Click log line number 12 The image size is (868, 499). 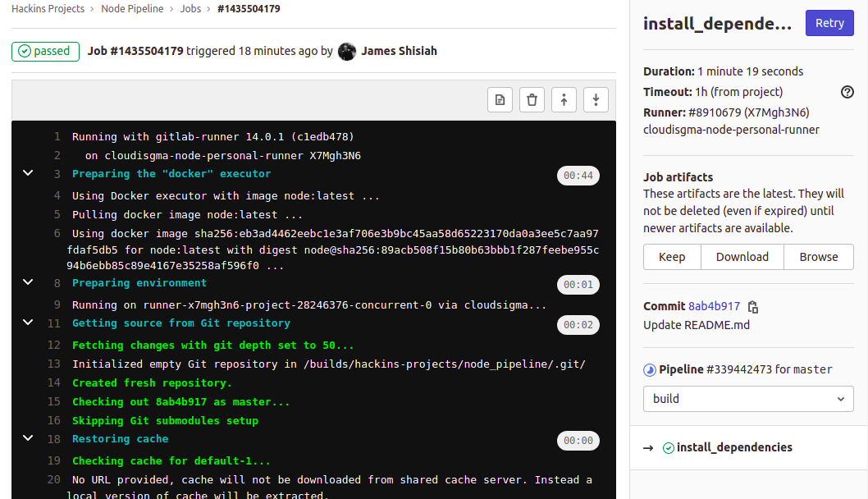[x=53, y=345]
